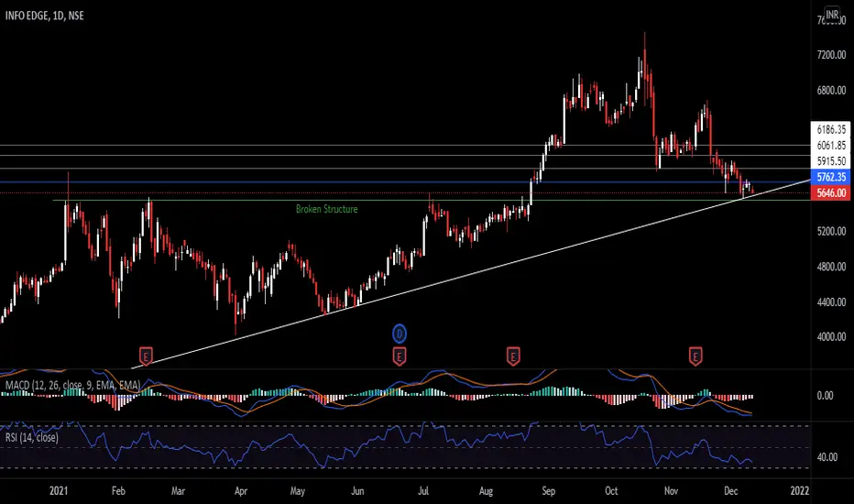The width and height of the screenshot is (854, 504).
Task: Click the blue 5762.35 price tag
Action: point(830,177)
